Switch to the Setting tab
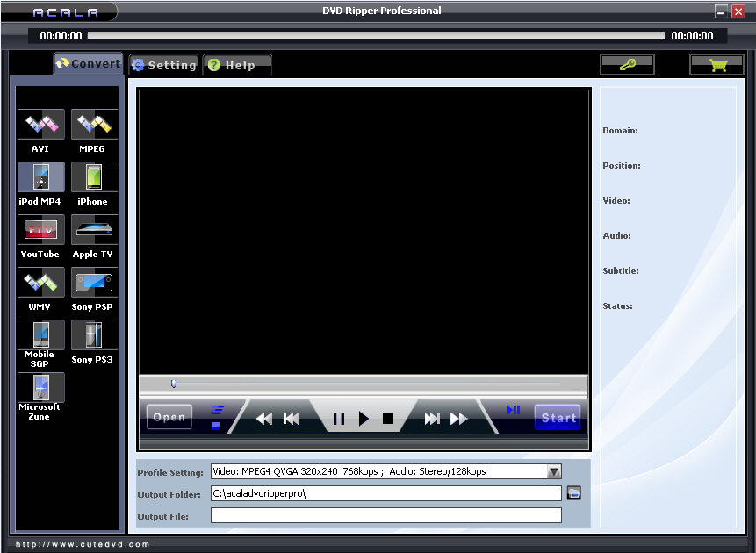Viewport: 756px width, 553px height. (163, 65)
